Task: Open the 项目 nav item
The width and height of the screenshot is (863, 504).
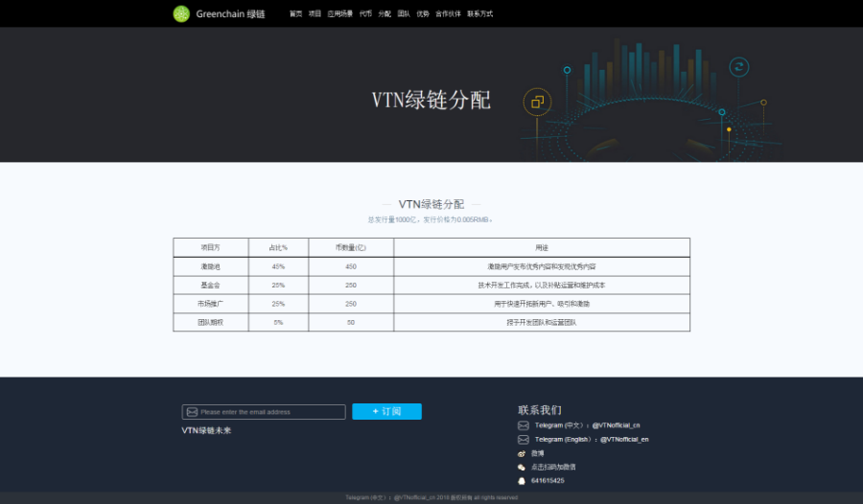Action: click(315, 13)
